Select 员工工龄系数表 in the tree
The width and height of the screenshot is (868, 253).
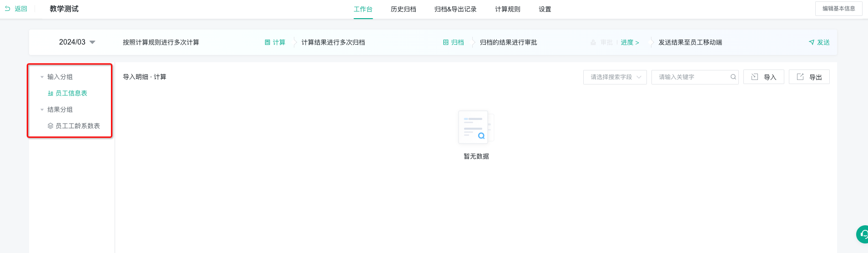78,126
